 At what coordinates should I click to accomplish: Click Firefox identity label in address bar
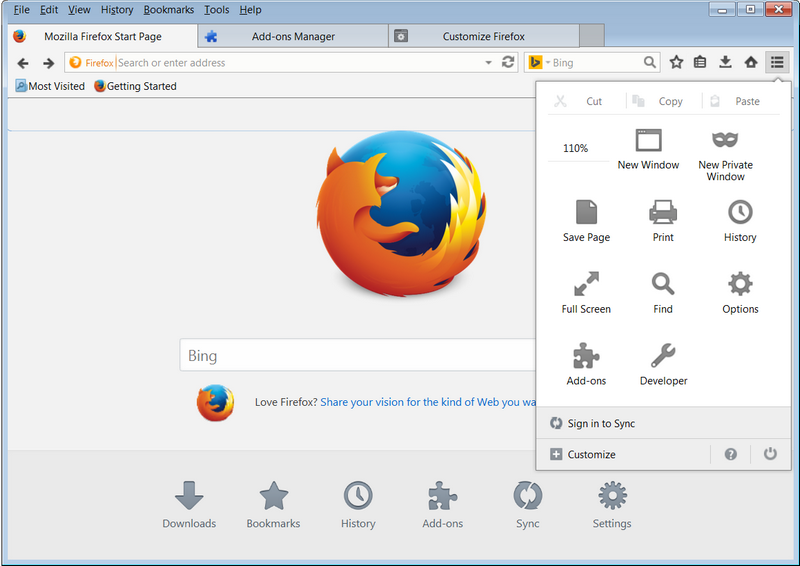tap(91, 62)
